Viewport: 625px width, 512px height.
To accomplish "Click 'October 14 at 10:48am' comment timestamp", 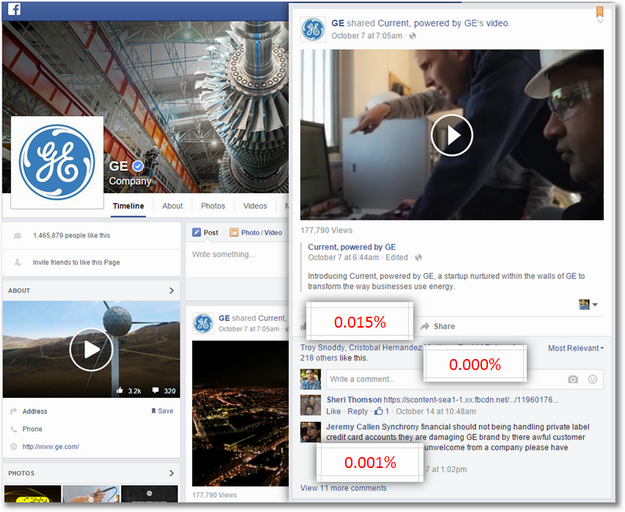I will tap(436, 411).
